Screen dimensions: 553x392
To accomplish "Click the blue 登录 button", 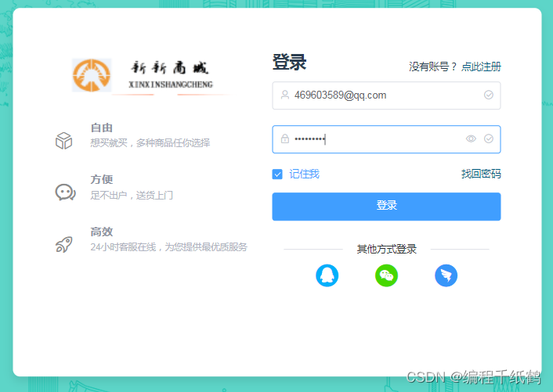I will [386, 207].
